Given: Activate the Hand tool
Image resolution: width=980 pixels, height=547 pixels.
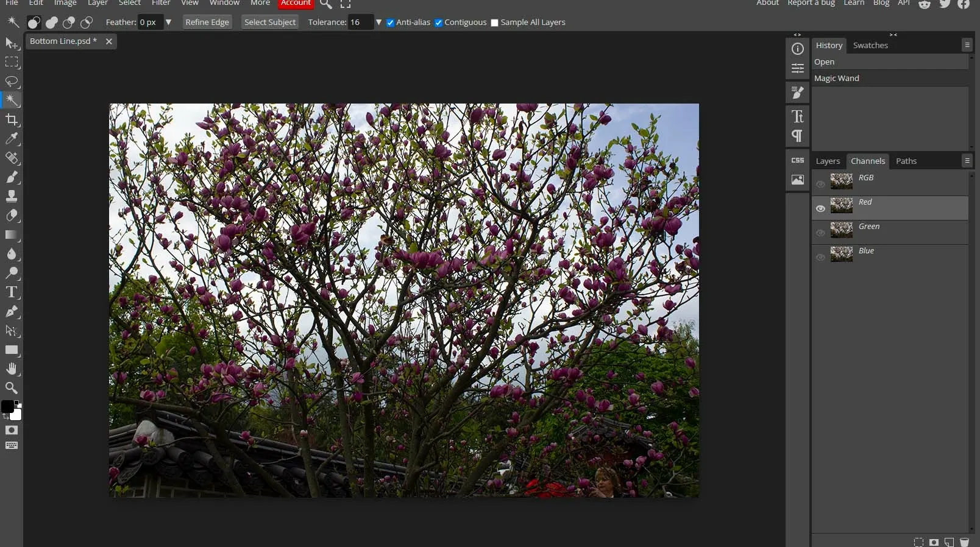Looking at the screenshot, I should [12, 369].
